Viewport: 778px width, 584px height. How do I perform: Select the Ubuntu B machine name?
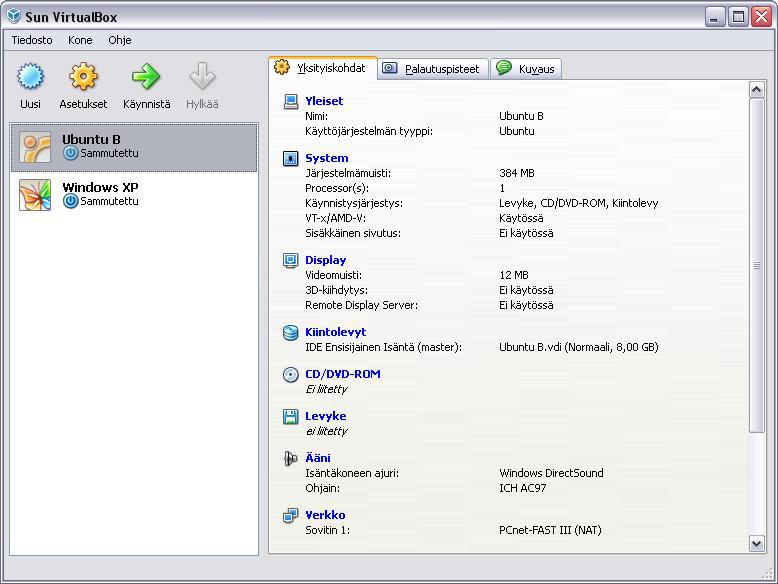coord(91,139)
